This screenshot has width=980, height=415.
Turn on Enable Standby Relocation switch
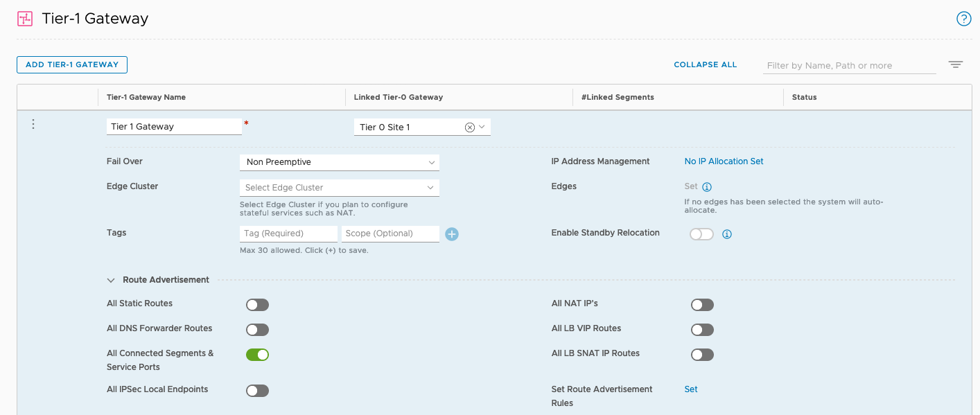(x=701, y=234)
